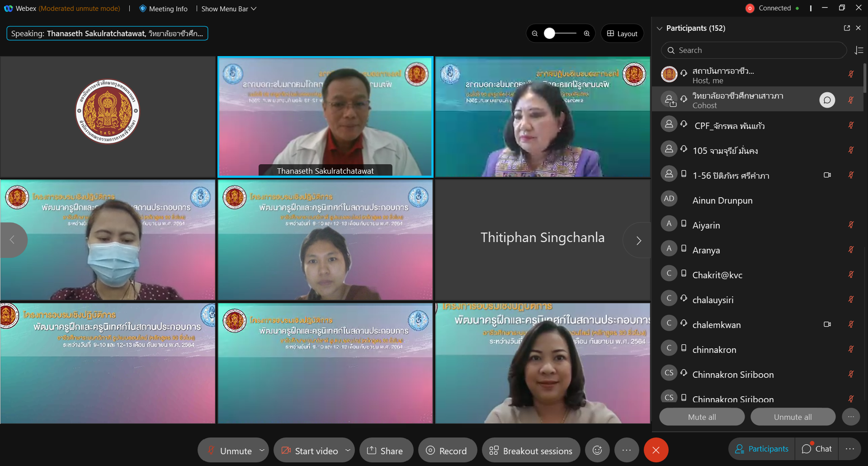
Task: Toggle the Unmute microphone button
Action: point(230,450)
